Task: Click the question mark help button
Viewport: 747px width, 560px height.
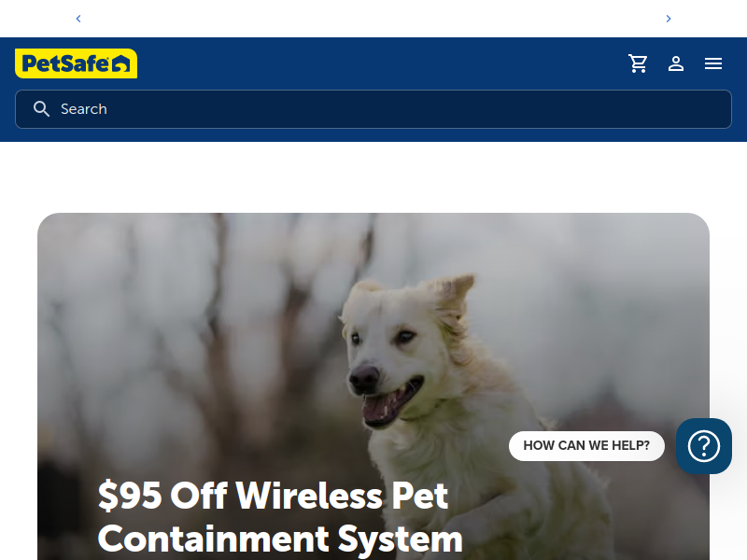Action: click(704, 446)
